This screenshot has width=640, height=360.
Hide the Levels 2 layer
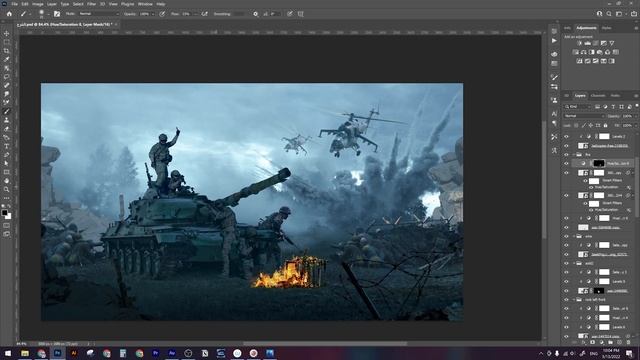[x=566, y=136]
